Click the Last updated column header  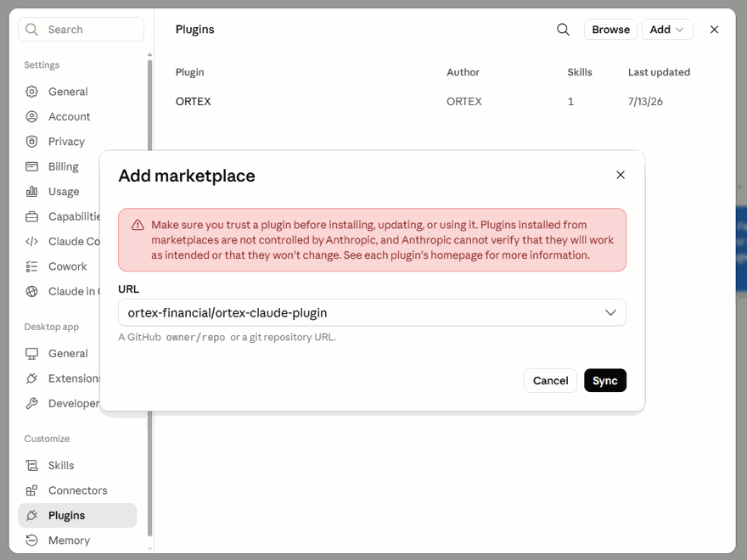[x=659, y=72]
